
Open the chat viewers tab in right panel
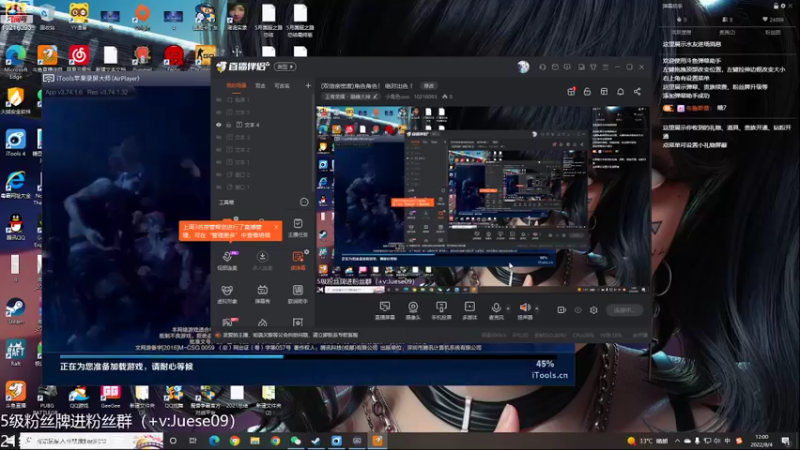click(x=727, y=33)
